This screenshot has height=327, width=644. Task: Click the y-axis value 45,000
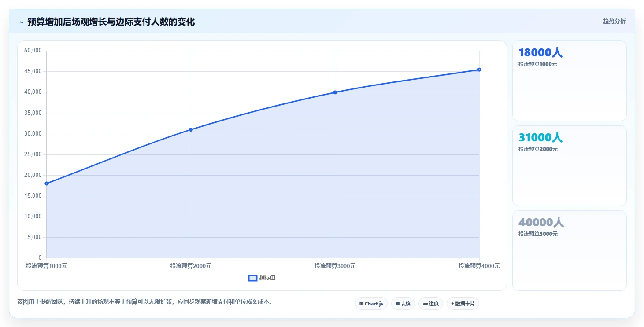tap(33, 71)
